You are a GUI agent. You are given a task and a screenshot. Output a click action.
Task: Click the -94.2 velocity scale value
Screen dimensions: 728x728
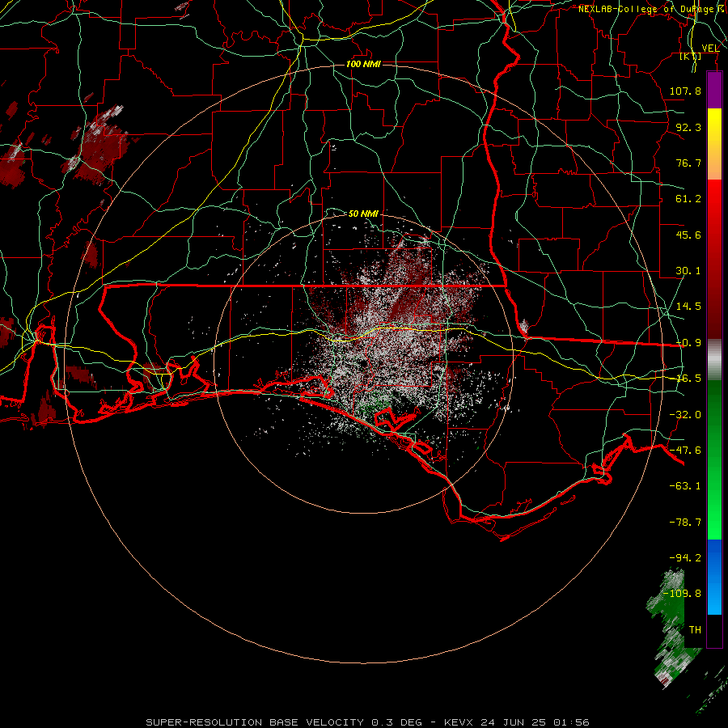[685, 558]
